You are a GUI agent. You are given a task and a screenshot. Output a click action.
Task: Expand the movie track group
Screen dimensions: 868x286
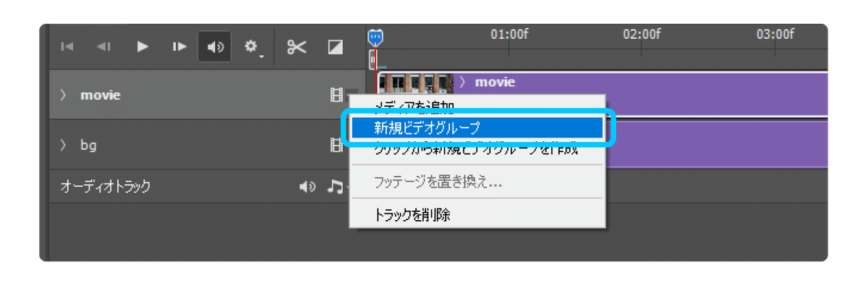click(x=63, y=95)
